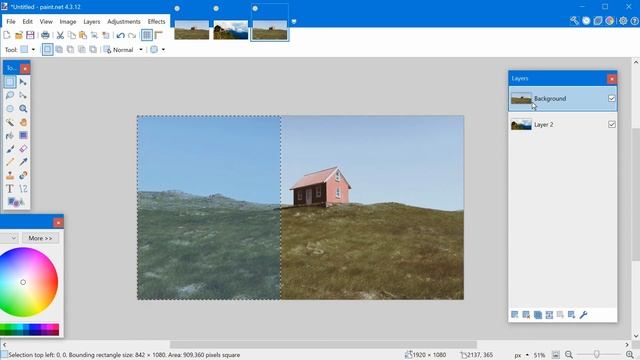The height and width of the screenshot is (360, 640).
Task: Click the Delete Layer icon
Action: (526, 315)
